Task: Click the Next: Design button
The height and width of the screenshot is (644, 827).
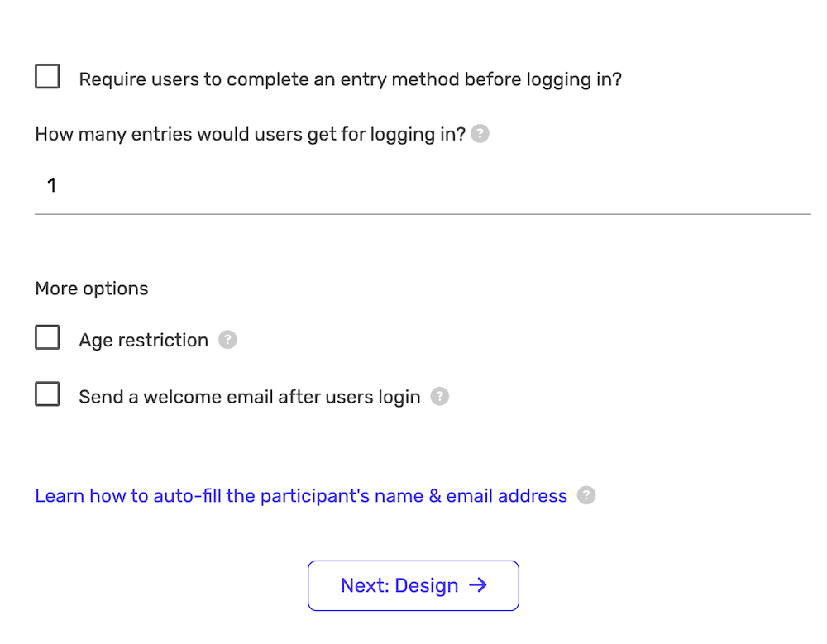Action: 413,585
